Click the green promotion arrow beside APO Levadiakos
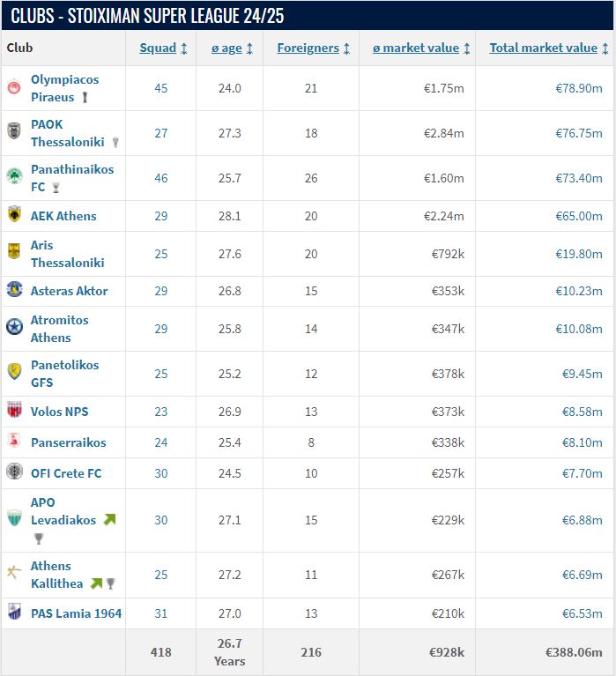Image resolution: width=616 pixels, height=676 pixels. click(109, 520)
